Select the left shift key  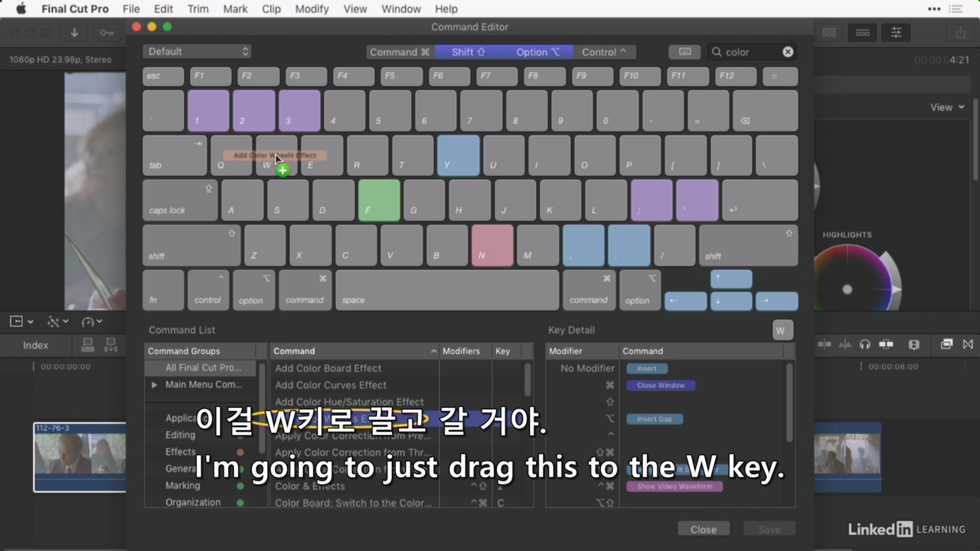[191, 245]
